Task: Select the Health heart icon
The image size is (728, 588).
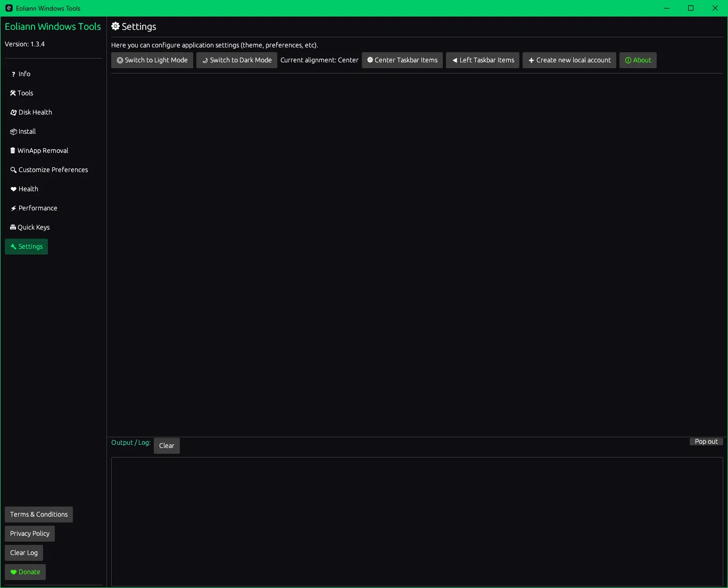Action: click(x=13, y=189)
